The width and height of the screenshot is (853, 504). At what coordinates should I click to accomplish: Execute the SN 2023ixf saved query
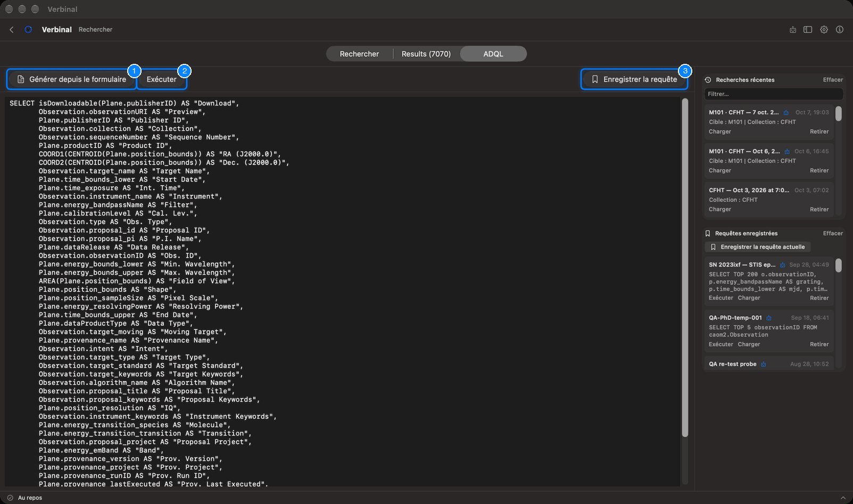(721, 298)
